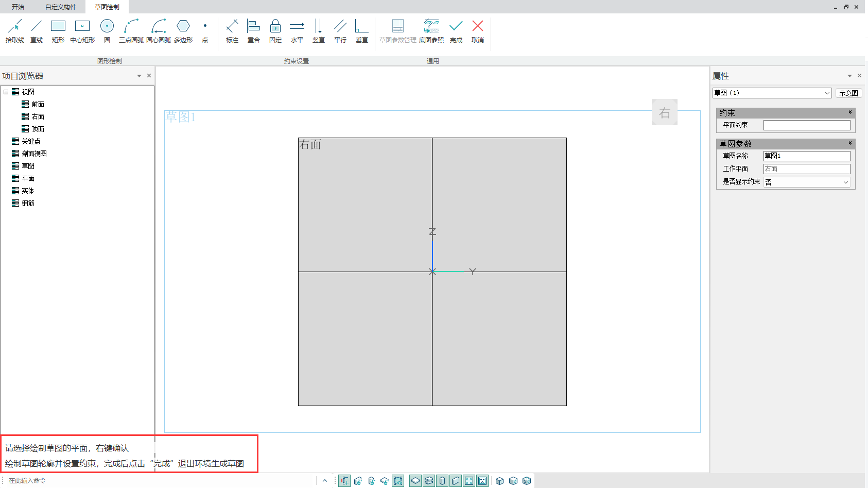Switch to the 自定义构件 ribbon tab

pyautogui.click(x=61, y=7)
